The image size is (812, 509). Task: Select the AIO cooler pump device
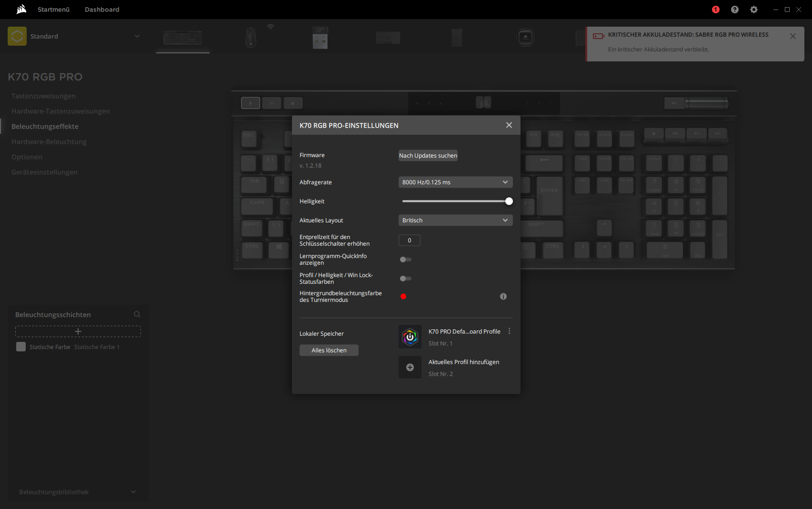(525, 38)
